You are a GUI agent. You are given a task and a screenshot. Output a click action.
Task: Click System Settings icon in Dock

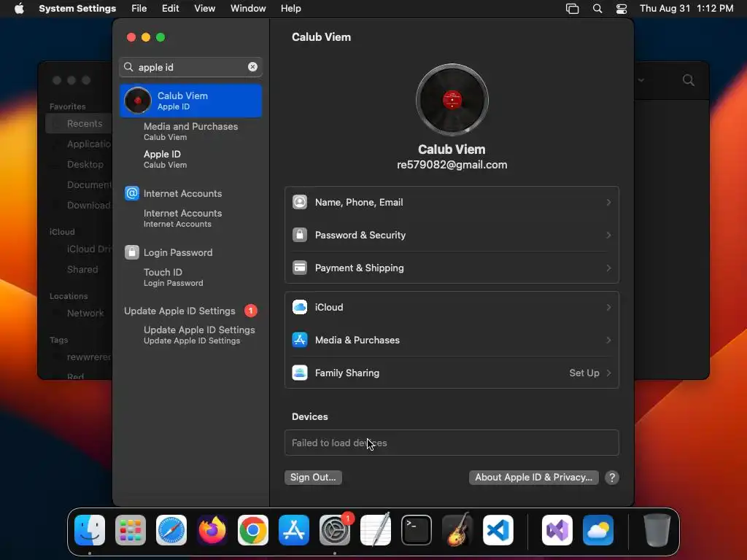(334, 530)
